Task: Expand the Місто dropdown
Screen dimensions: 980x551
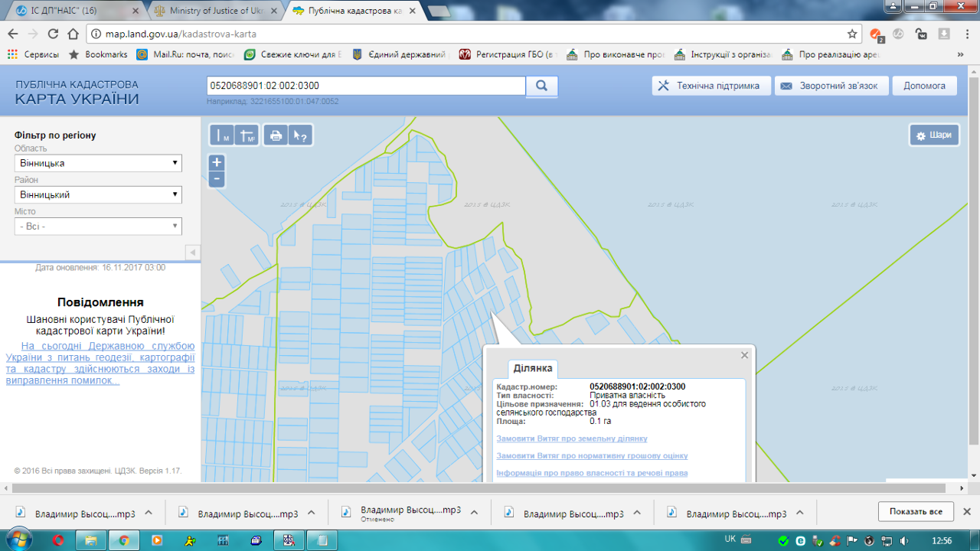Action: [98, 227]
